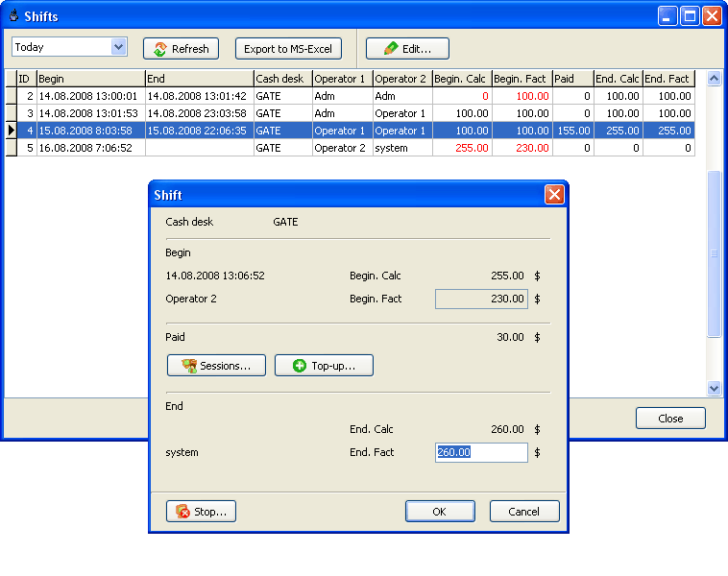Click the Refresh button with the arrows icon
Viewport: 728px width, 576px height.
tap(181, 49)
